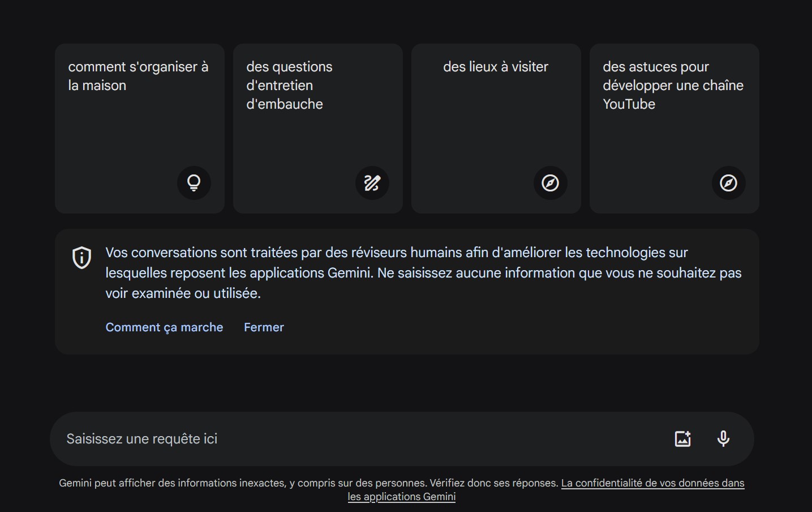Click the pencil icon on the job interview card
The height and width of the screenshot is (512, 812).
[x=372, y=183]
